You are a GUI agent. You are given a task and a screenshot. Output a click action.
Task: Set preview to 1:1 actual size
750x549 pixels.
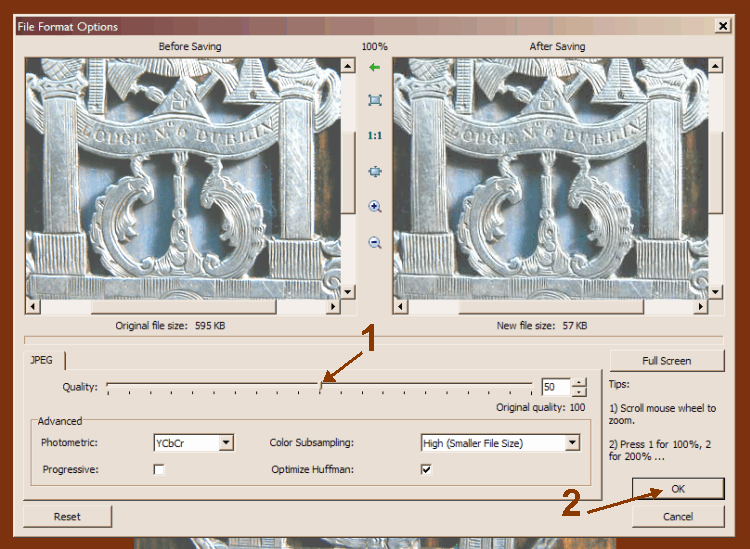tap(375, 136)
